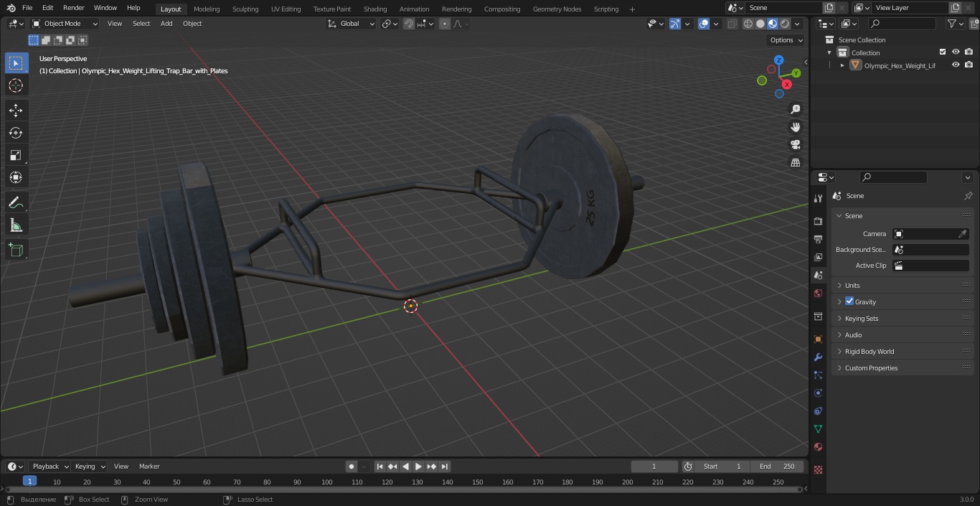Activate the Cursor tool
The height and width of the screenshot is (506, 980).
pyautogui.click(x=16, y=85)
